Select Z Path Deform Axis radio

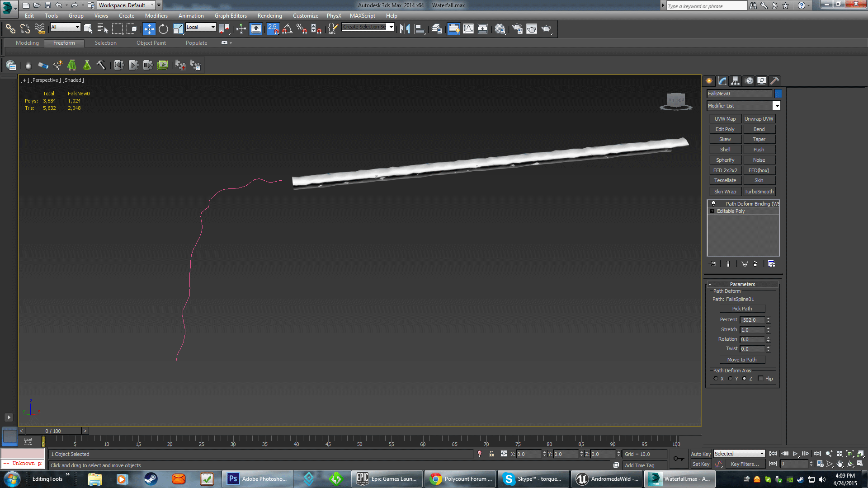pyautogui.click(x=744, y=379)
